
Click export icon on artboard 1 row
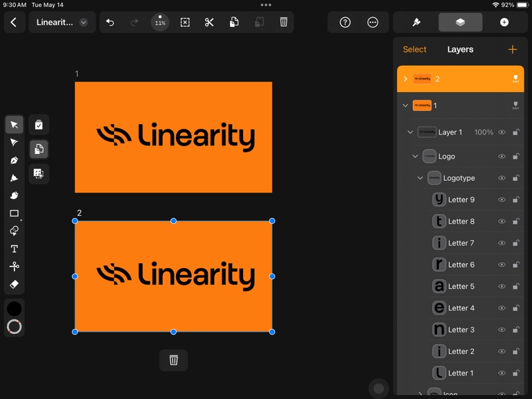pos(515,105)
